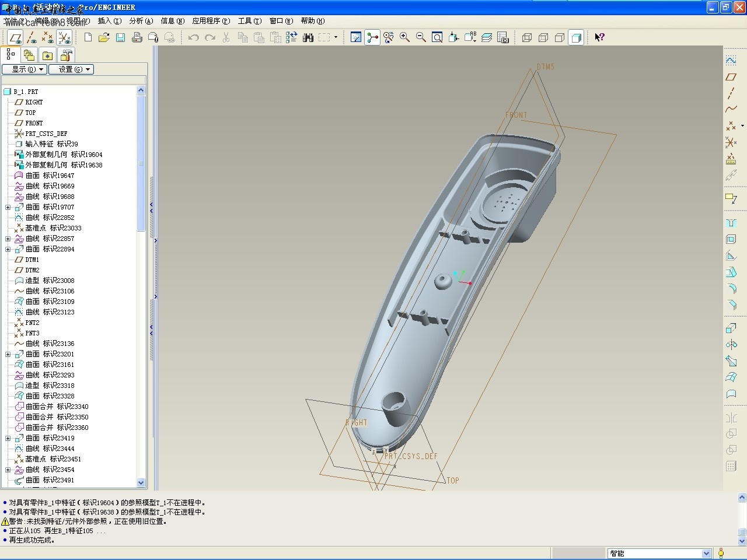Image resolution: width=747 pixels, height=560 pixels.
Task: Toggle coordinate systems display button
Action: [64, 38]
